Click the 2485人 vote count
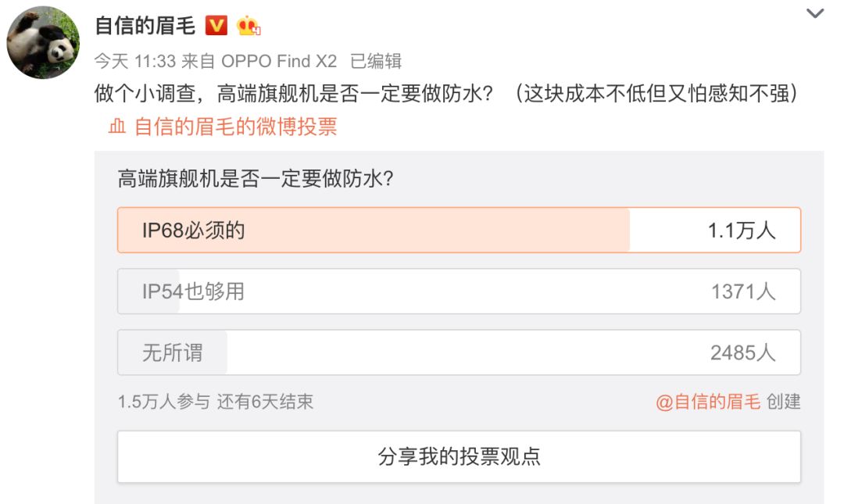The height and width of the screenshot is (504, 844). pos(742,352)
